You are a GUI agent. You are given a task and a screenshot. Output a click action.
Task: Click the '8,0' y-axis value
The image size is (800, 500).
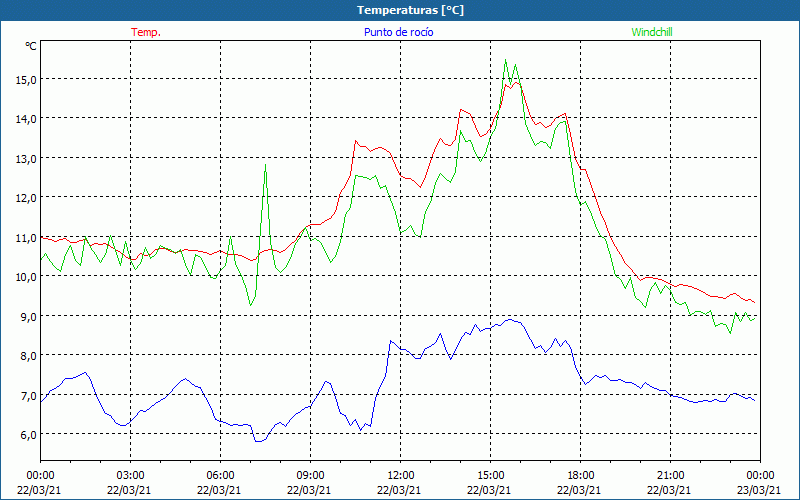[x=29, y=356]
